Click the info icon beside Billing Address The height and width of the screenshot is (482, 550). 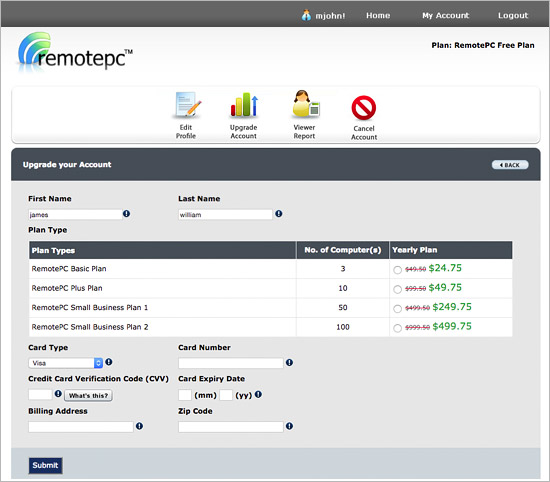coord(139,426)
